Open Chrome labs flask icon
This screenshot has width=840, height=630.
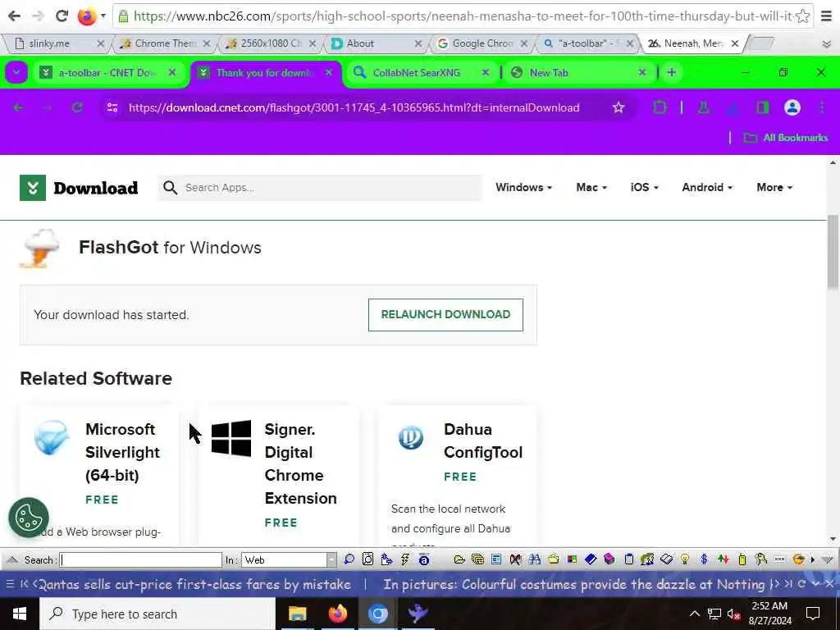[x=703, y=107]
